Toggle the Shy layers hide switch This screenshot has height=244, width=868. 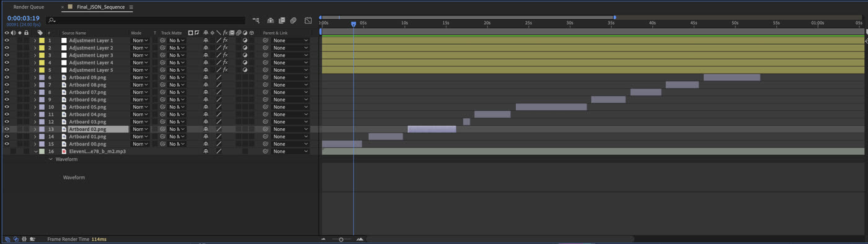tap(270, 20)
